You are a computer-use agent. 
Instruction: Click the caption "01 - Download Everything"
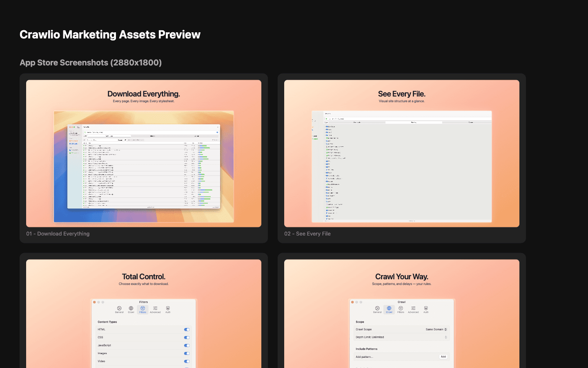58,234
